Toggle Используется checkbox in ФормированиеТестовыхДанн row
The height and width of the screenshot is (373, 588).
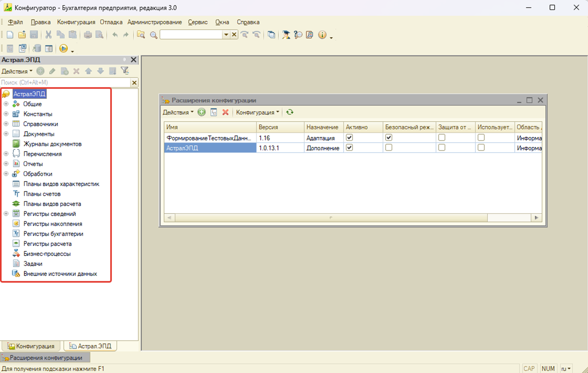481,138
